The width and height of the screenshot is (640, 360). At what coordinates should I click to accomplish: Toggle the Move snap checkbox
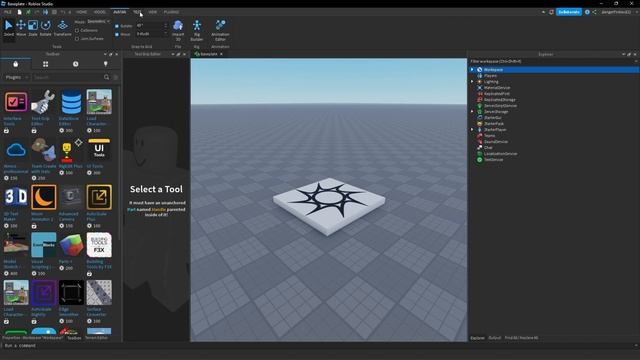117,34
